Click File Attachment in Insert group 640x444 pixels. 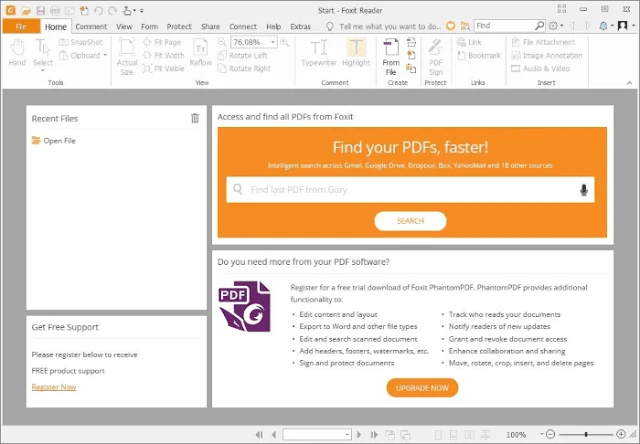click(x=543, y=42)
